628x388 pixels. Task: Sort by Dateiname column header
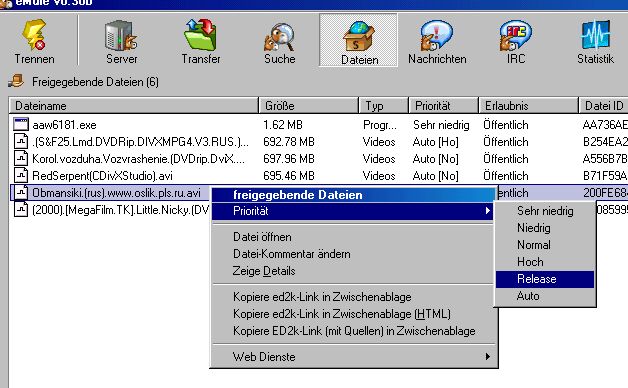tap(134, 106)
